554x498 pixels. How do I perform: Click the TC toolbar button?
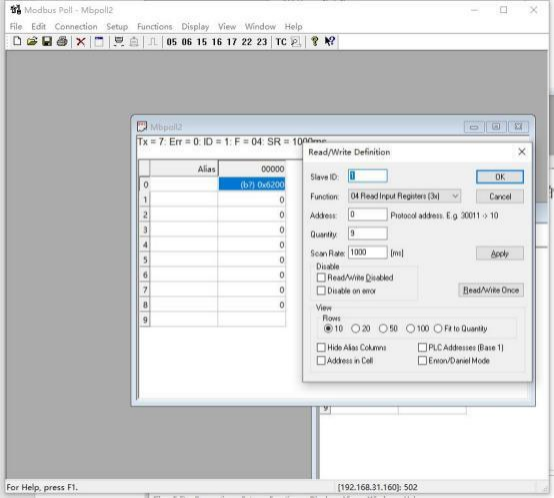(x=281, y=42)
